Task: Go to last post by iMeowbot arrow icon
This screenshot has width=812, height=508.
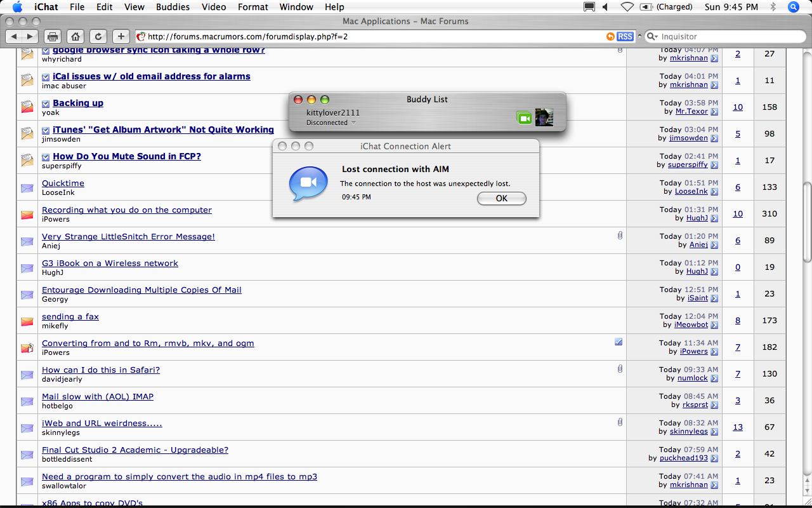Action: (714, 325)
